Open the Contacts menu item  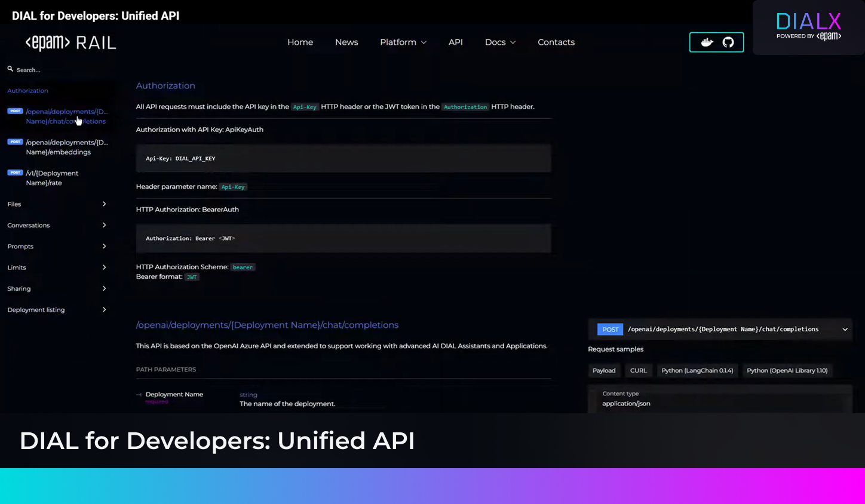pos(556,42)
